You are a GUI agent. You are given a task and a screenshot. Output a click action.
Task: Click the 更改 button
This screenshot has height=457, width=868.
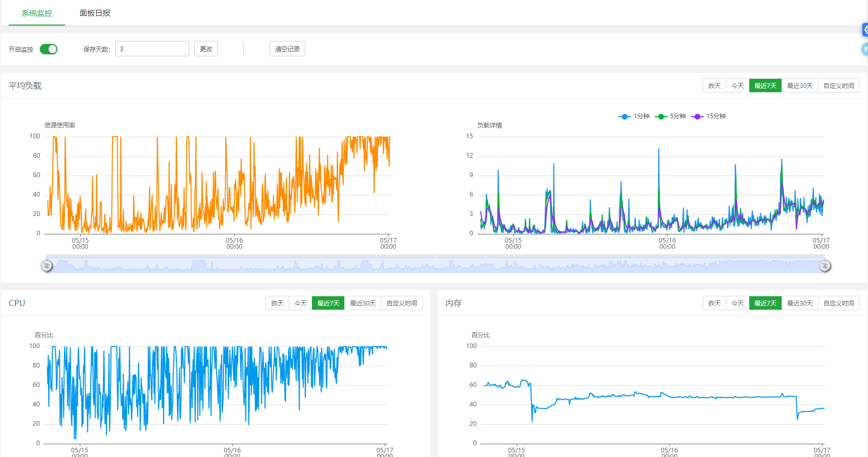pyautogui.click(x=206, y=49)
